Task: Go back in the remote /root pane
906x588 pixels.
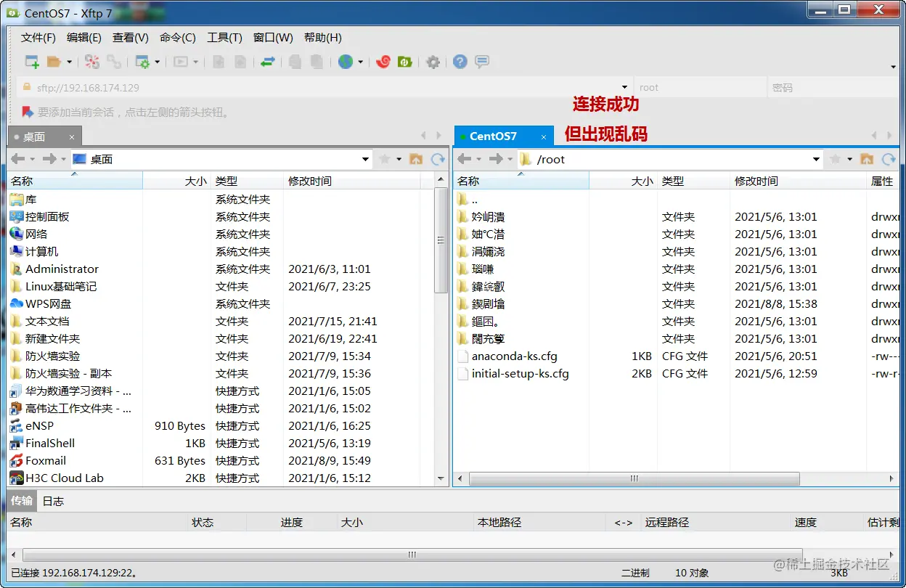Action: pyautogui.click(x=465, y=159)
